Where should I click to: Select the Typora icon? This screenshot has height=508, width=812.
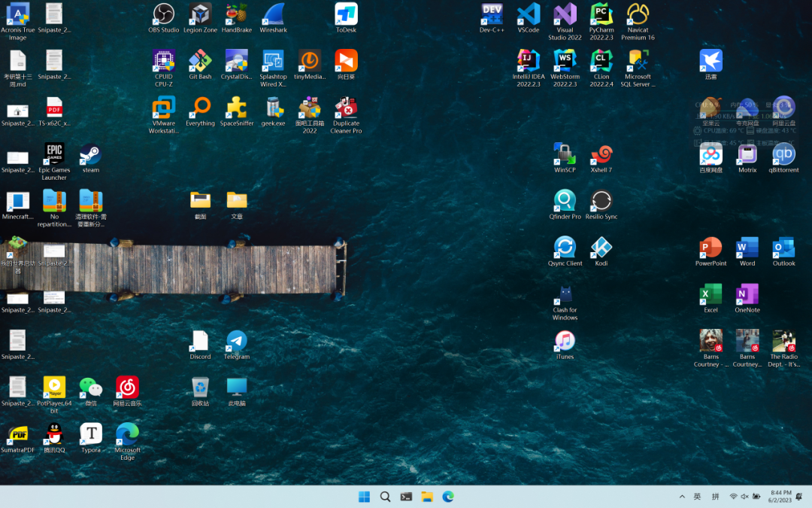(x=91, y=438)
